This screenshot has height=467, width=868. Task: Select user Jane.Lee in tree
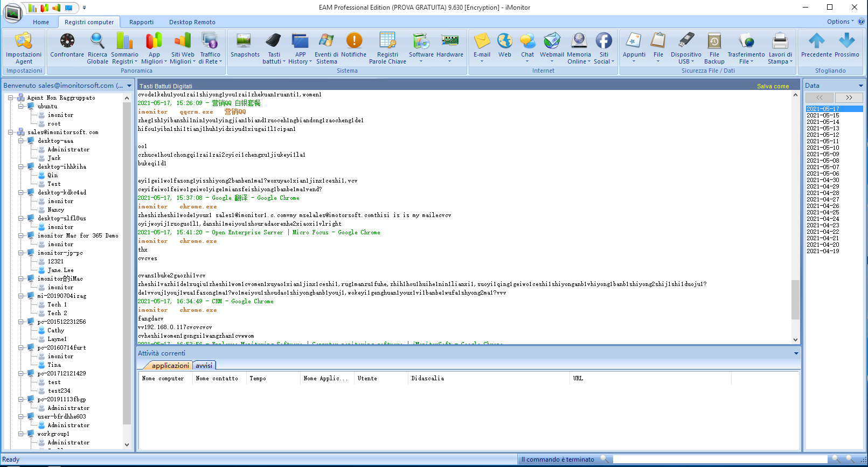tap(61, 270)
